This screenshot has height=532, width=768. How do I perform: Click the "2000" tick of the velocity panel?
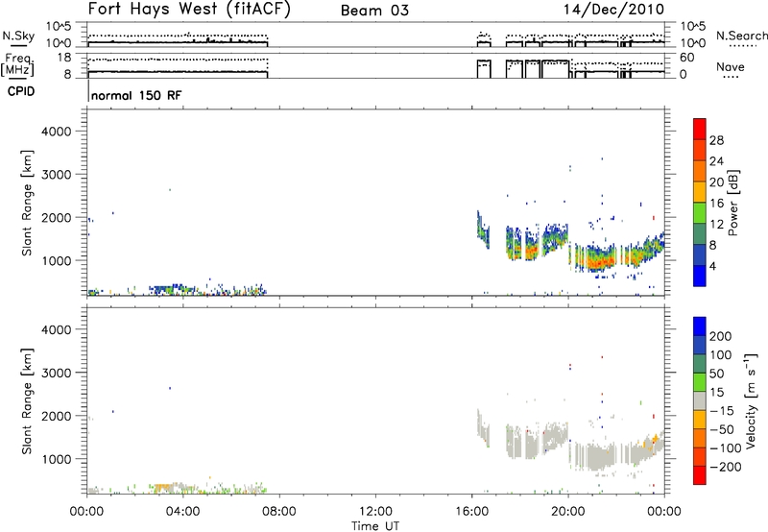pyautogui.click(x=57, y=416)
